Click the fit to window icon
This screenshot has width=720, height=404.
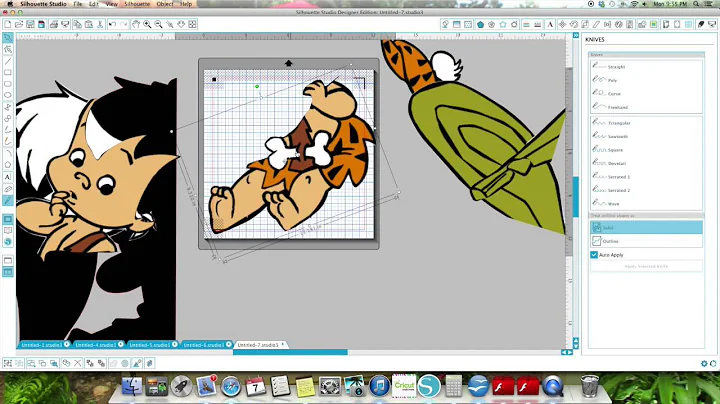192,24
